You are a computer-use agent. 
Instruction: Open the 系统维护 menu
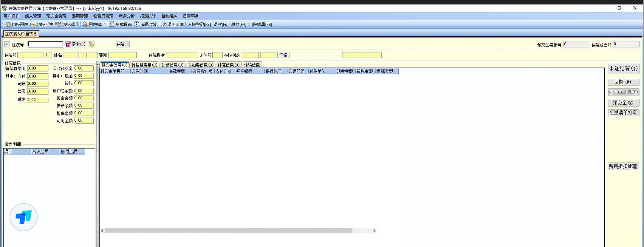click(169, 16)
